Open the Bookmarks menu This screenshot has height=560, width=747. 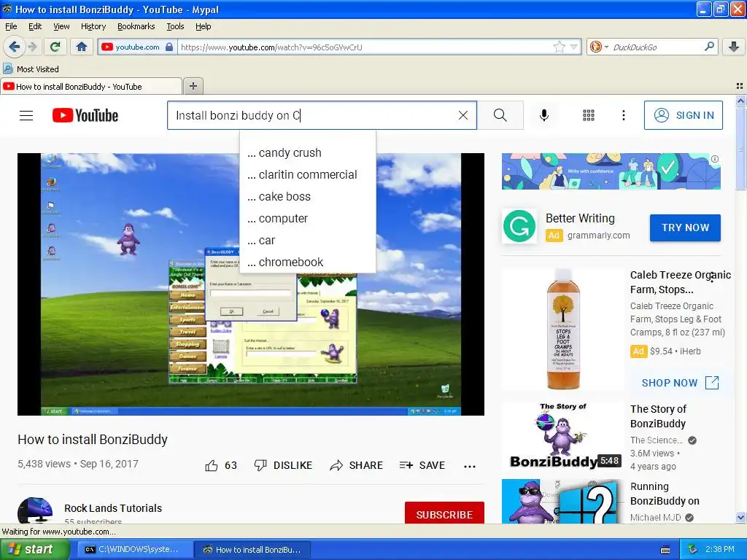[x=136, y=26]
